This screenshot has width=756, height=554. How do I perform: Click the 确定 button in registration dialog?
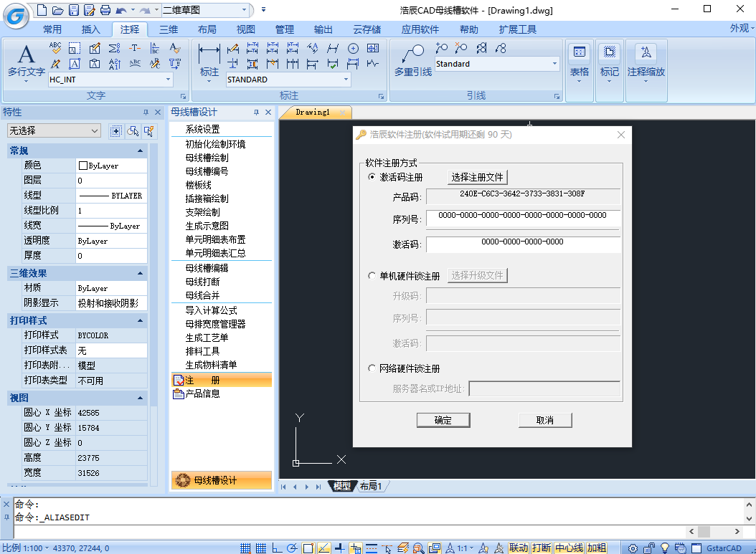click(443, 420)
